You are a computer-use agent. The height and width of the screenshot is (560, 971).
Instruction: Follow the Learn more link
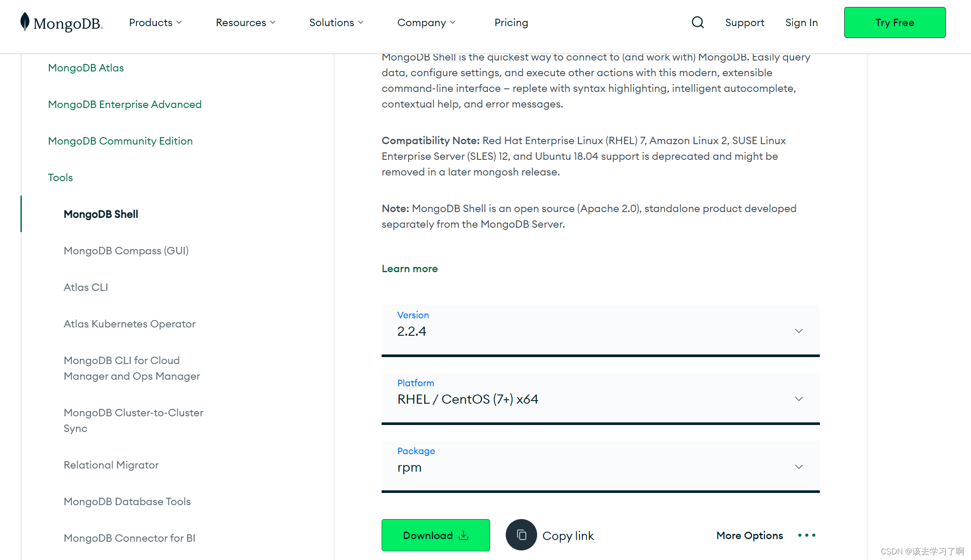(x=409, y=269)
